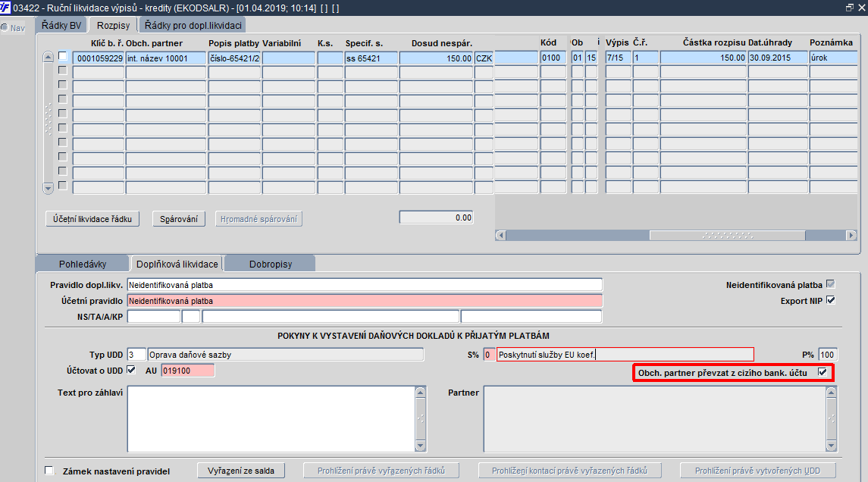Toggle Obch. partner převzat z cizího bank. účtu
Viewport: 868px width, 482px height.
point(823,372)
